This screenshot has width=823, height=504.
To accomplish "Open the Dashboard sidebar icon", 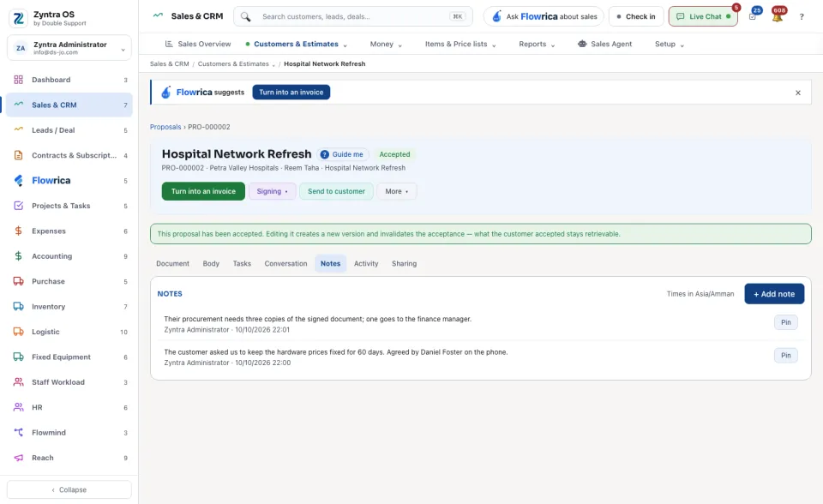I will coord(18,80).
